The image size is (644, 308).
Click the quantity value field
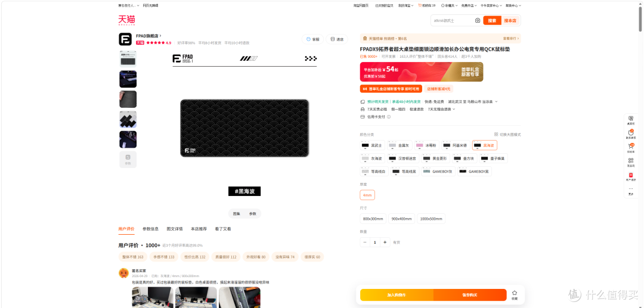tap(374, 242)
